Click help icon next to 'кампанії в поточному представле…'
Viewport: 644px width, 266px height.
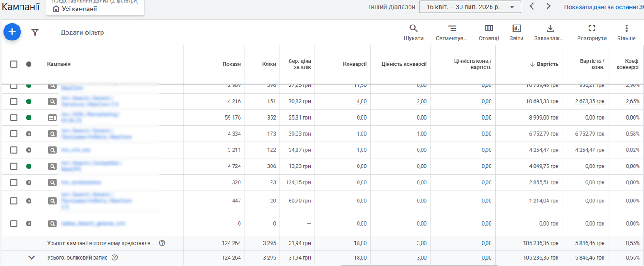pyautogui.click(x=162, y=243)
